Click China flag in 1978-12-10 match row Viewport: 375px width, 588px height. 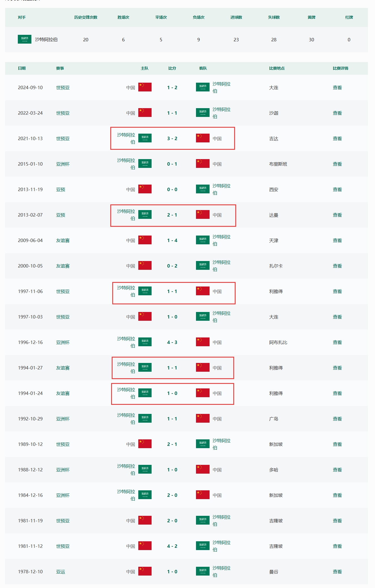coord(145,571)
